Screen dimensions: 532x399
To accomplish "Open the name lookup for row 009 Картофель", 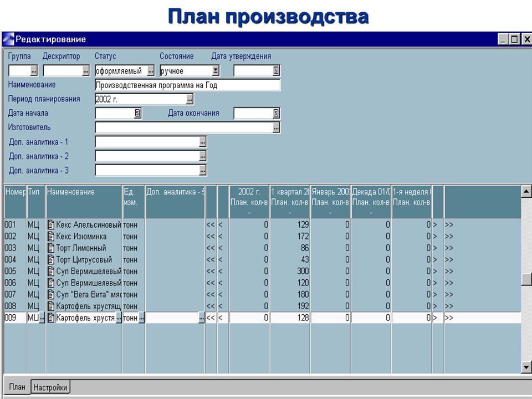I will tap(119, 318).
